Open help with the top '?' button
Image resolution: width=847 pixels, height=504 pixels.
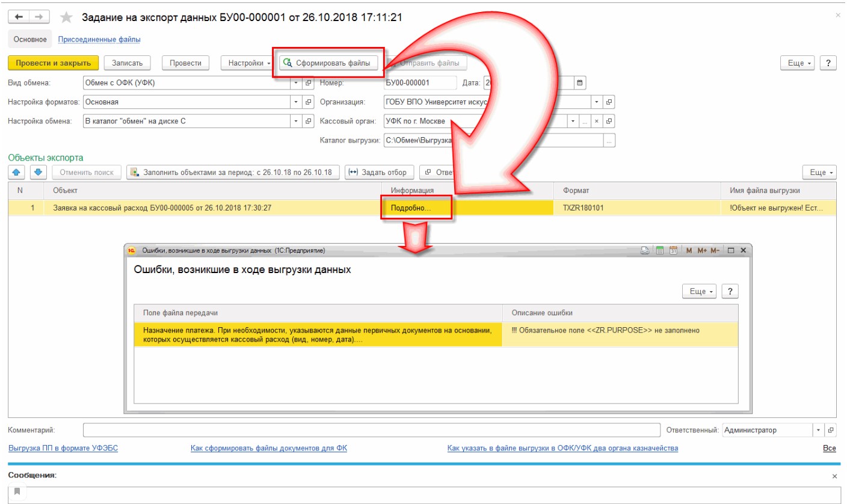click(829, 63)
